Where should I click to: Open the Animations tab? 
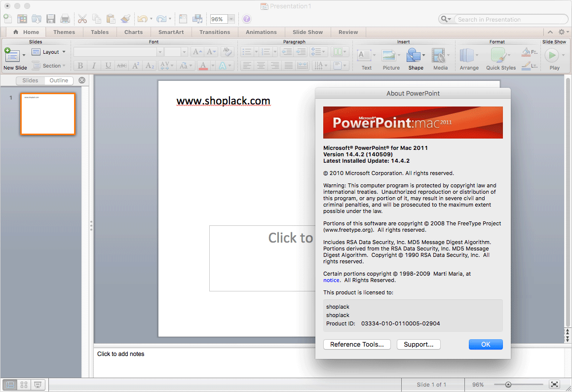261,32
